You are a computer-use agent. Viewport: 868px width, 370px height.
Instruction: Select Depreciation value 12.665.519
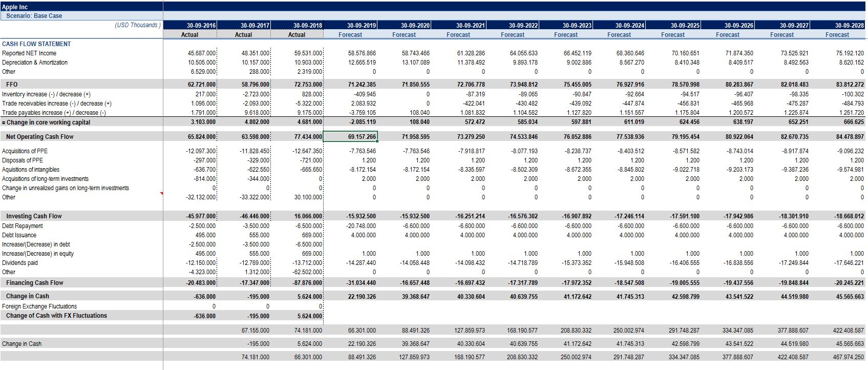362,63
